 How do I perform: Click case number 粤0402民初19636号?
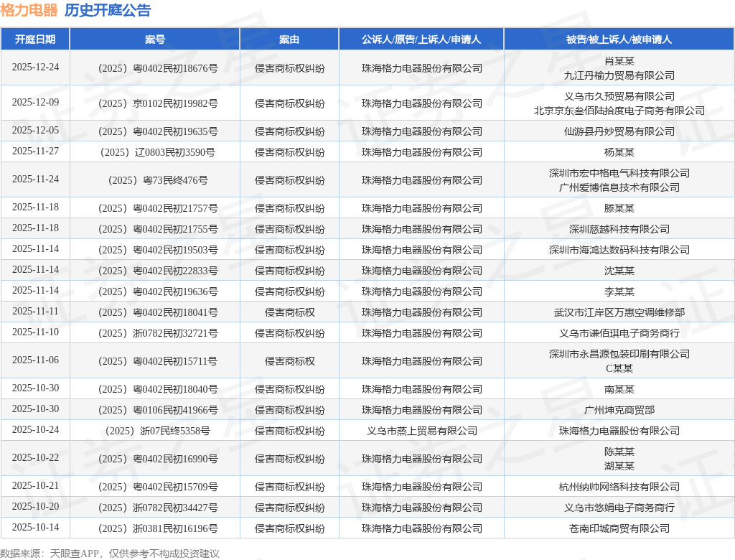[x=158, y=291]
